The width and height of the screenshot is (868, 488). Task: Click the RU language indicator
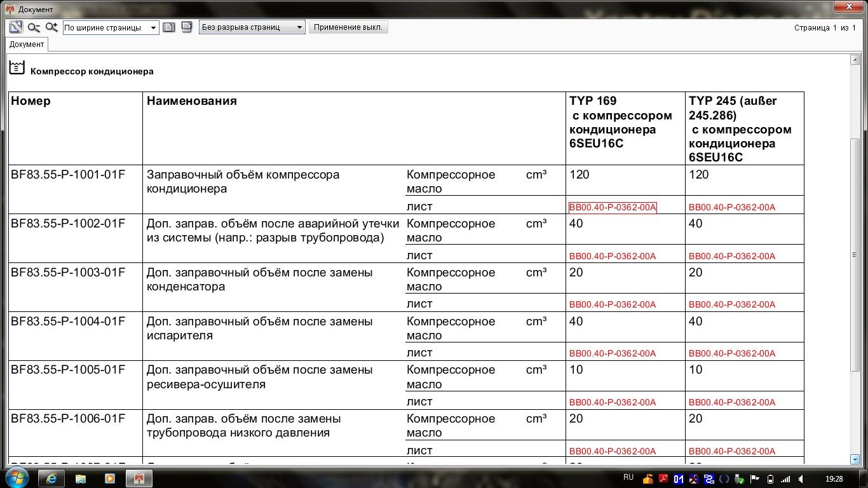click(628, 478)
